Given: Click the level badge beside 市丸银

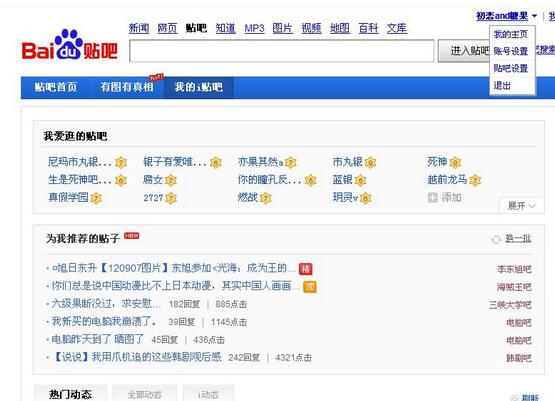Looking at the screenshot, I should [370, 162].
